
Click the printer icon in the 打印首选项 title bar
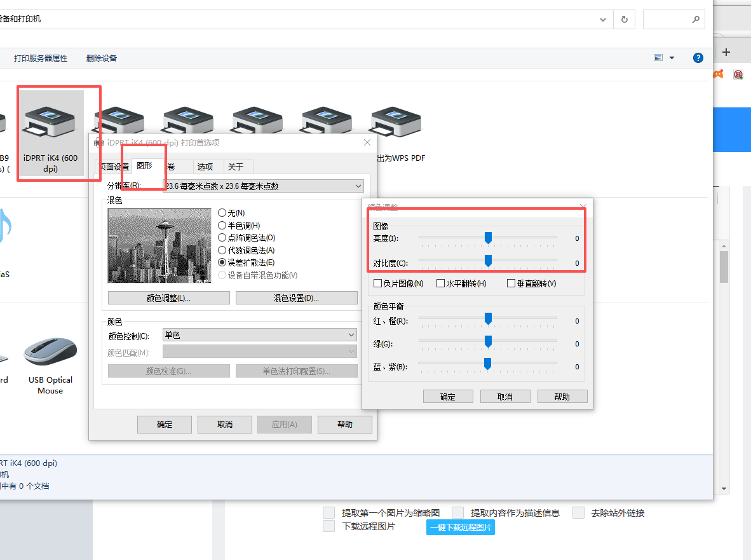click(100, 142)
